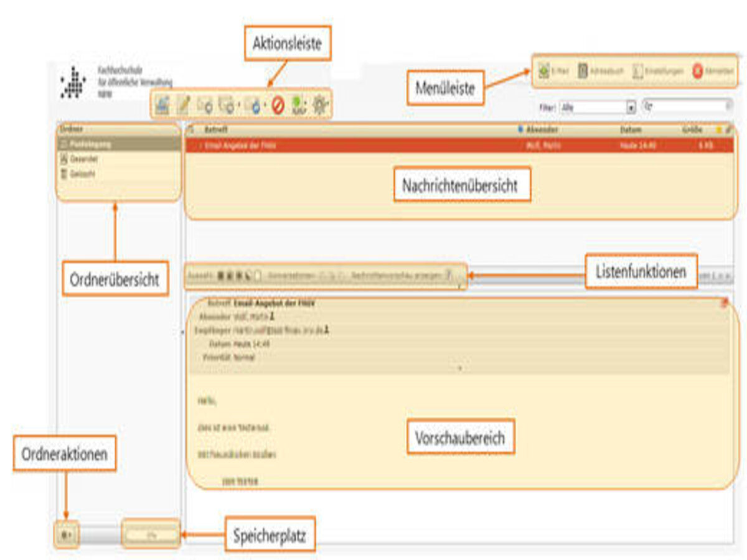Open the folder actions gear button
Image resolution: width=747 pixels, height=560 pixels.
pyautogui.click(x=67, y=534)
